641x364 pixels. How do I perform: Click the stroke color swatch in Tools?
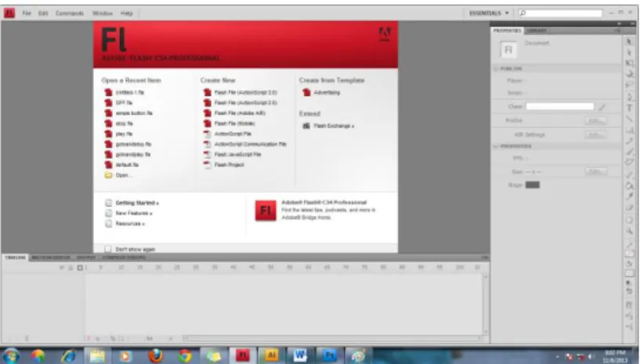pyautogui.click(x=629, y=254)
